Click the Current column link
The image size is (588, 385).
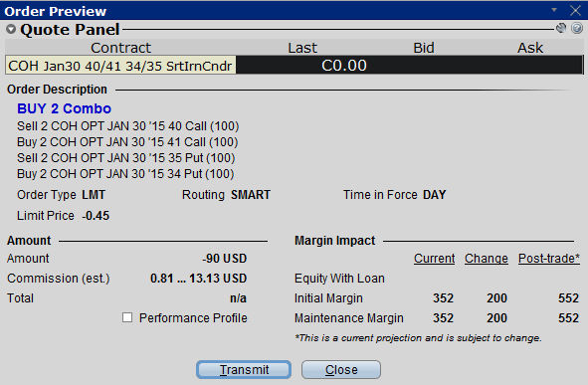point(434,259)
